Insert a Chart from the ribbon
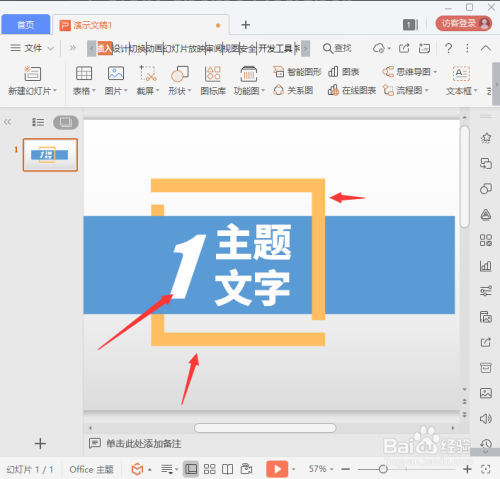 coord(343,72)
